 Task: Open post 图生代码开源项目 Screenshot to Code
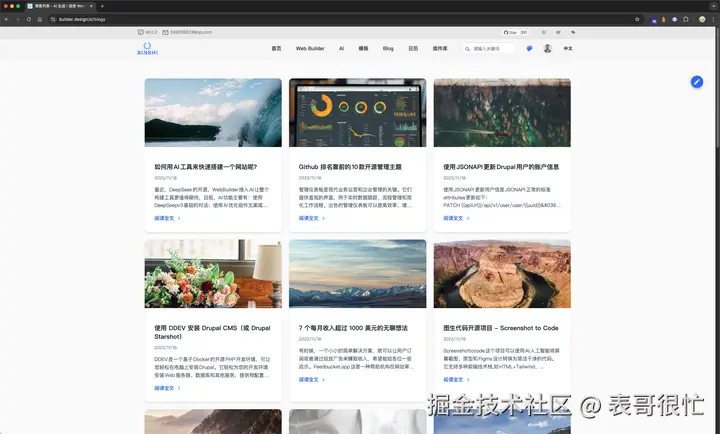501,328
